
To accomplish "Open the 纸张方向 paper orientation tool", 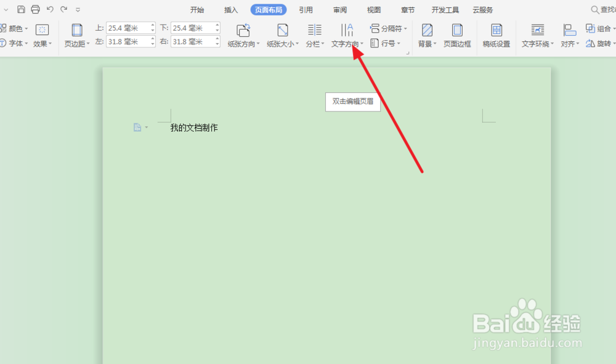I will pos(243,37).
